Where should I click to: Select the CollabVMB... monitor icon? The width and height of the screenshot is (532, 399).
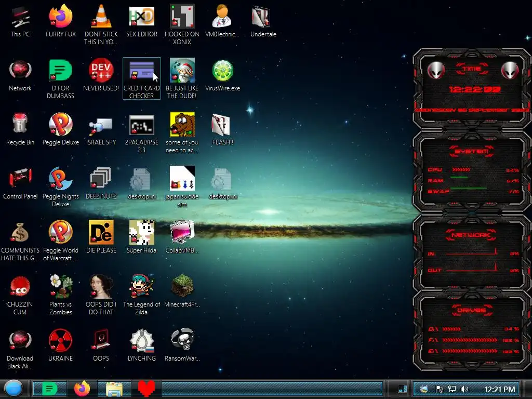182,237
